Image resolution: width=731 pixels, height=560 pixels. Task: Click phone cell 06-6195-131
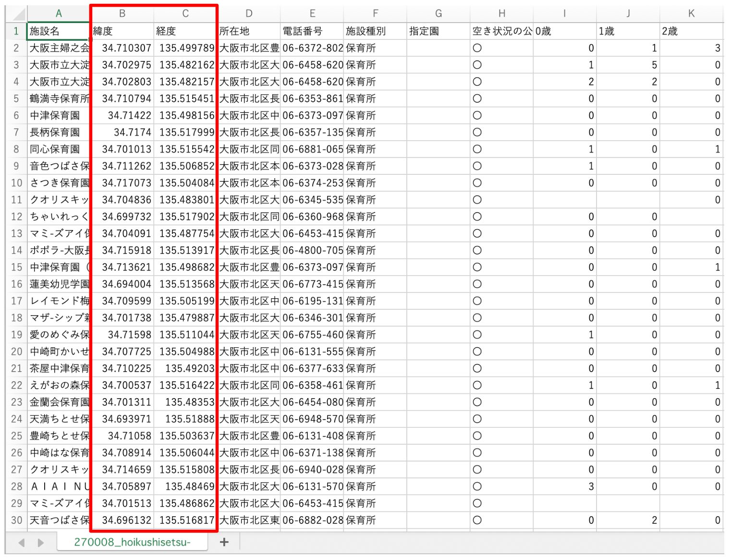[x=312, y=301]
